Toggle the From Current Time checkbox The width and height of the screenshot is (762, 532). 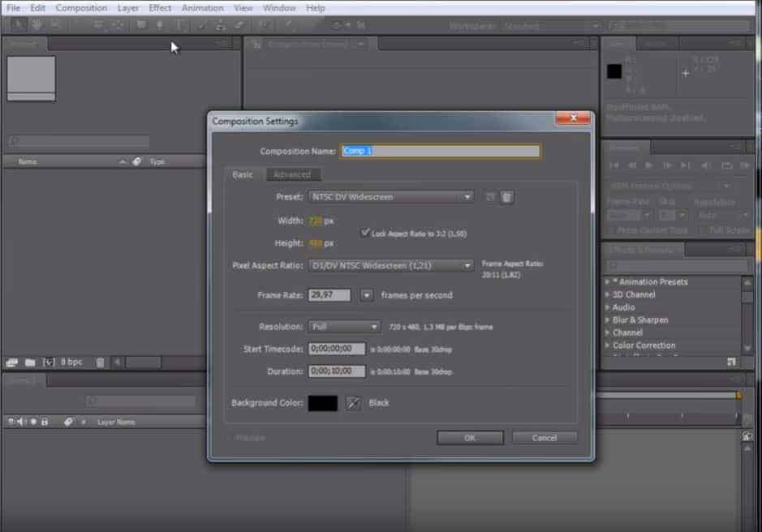tap(611, 230)
